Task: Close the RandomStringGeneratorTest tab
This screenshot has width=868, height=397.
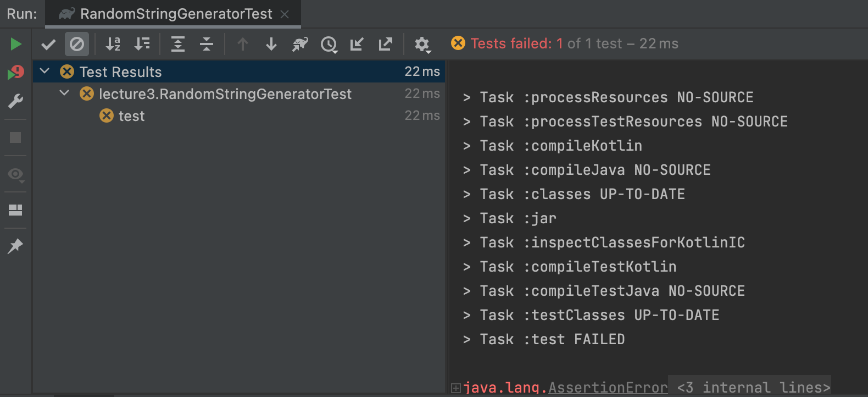Action: tap(285, 14)
